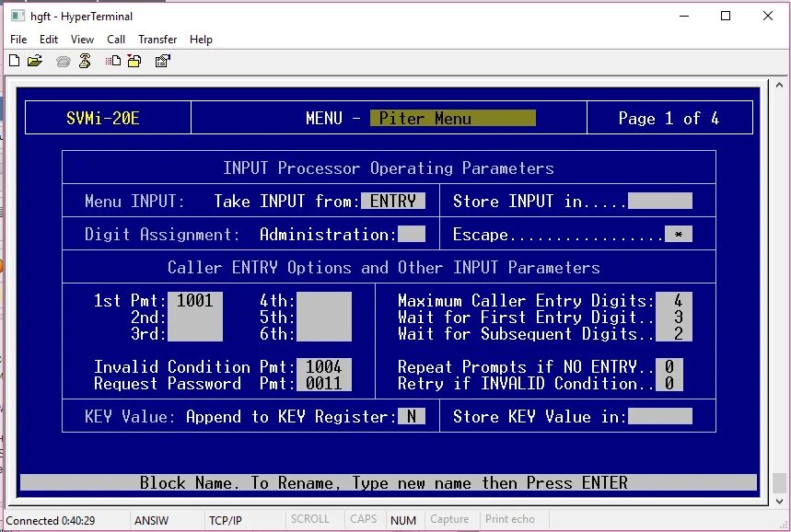
Task: Click the Properties toolbar icon
Action: click(162, 61)
